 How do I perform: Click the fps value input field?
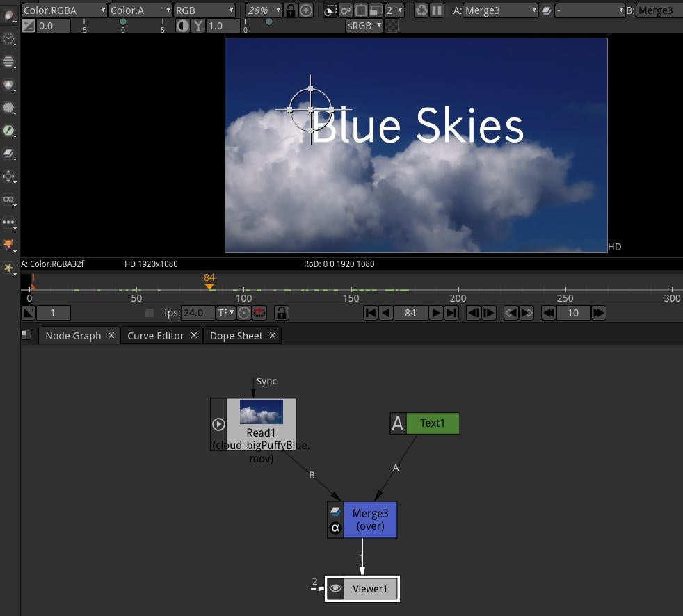198,313
